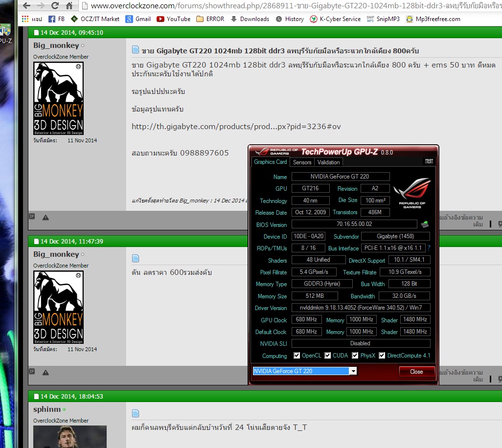Open the ERROR bookmarks folder
Screen dimensions: 502x448
(210, 19)
